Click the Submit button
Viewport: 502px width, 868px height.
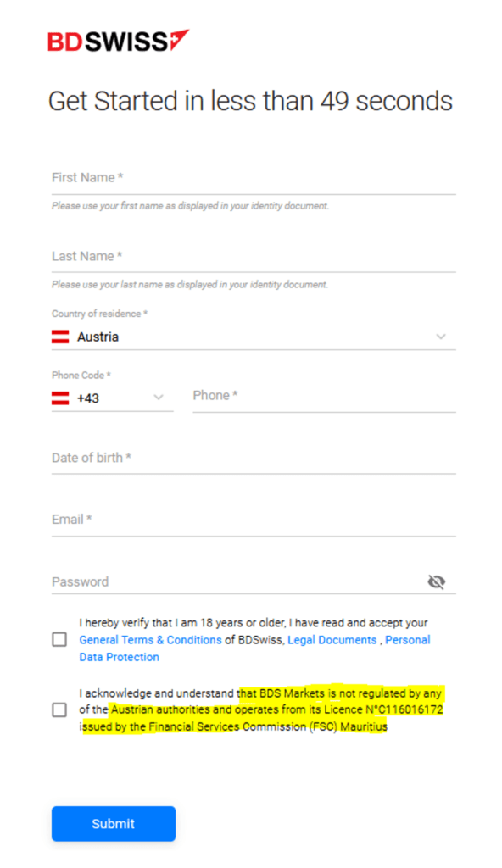pos(114,824)
